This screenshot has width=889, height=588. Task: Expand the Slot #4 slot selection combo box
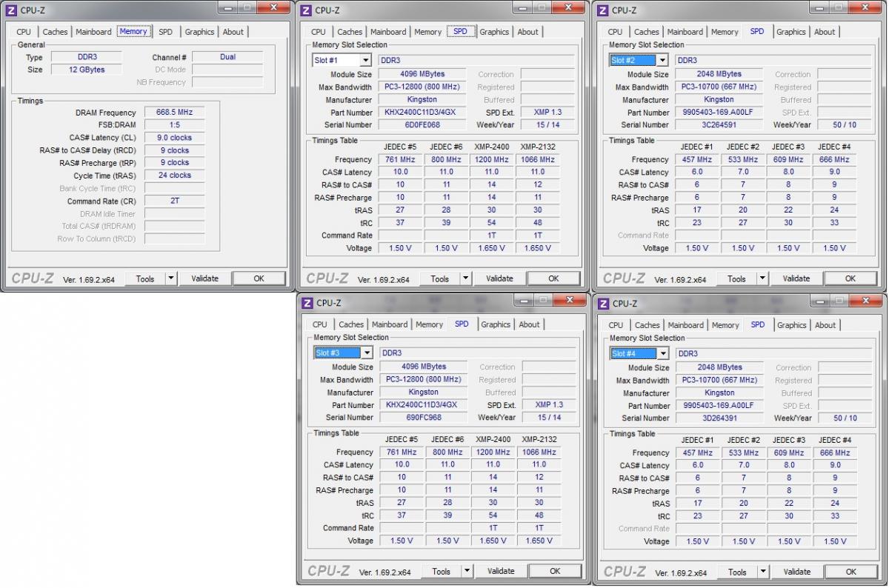[663, 354]
